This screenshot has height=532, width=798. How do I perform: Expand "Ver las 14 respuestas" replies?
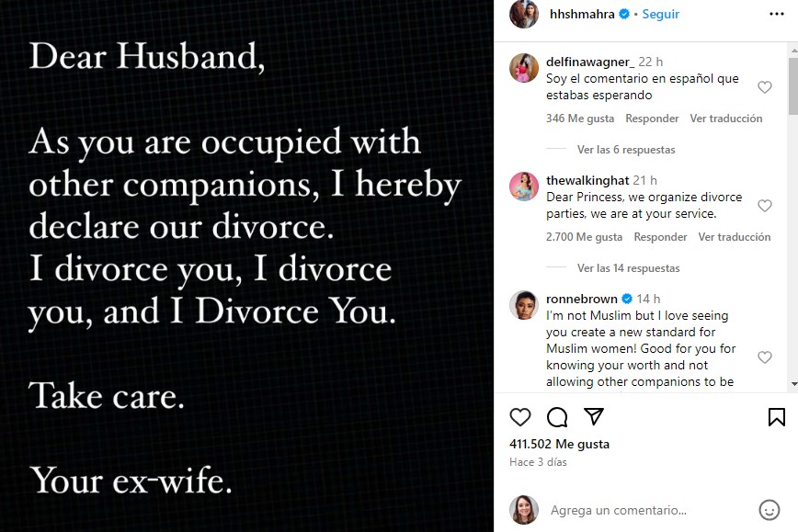tap(628, 268)
